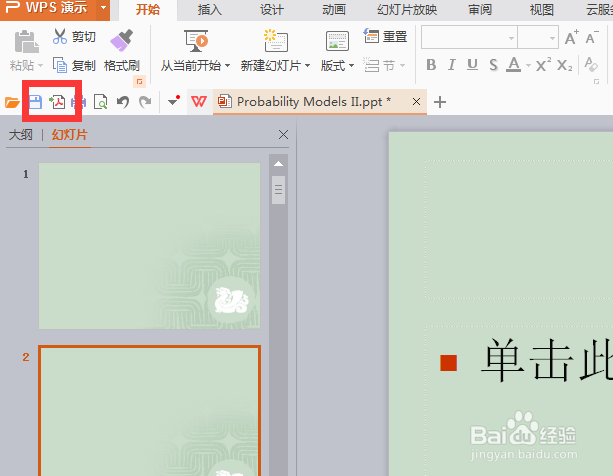
Task: Switch to the 幻灯片放映 ribbon tab
Action: [407, 9]
